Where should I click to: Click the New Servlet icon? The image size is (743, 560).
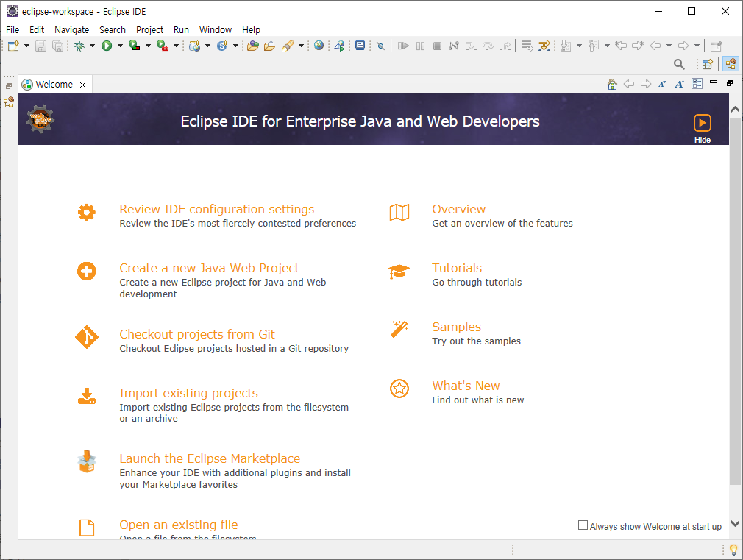click(x=222, y=46)
